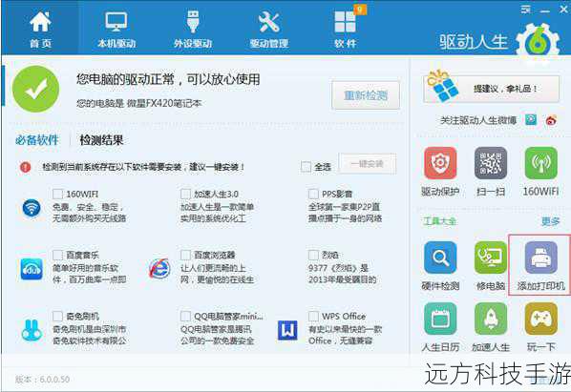Open the 修电脑 repair icon

(x=491, y=258)
